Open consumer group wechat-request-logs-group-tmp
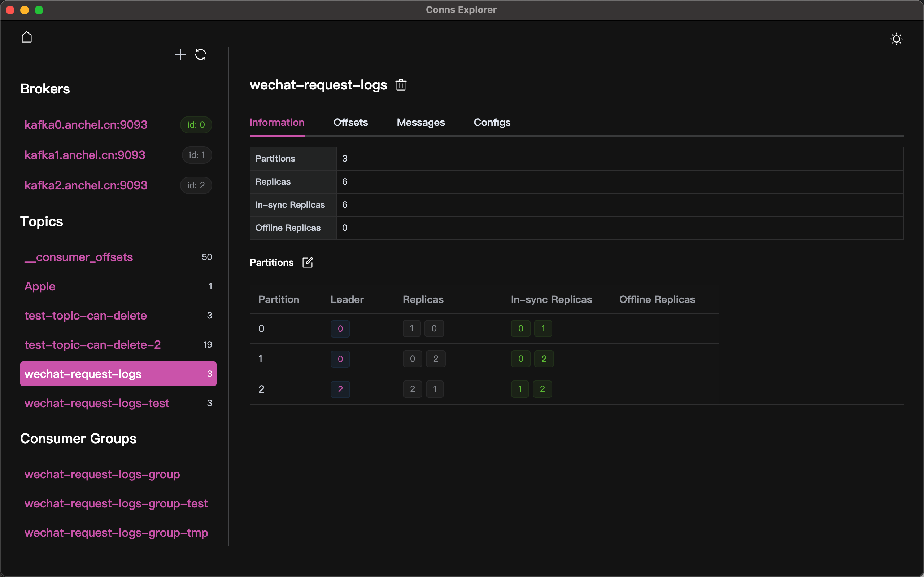 pos(117,533)
